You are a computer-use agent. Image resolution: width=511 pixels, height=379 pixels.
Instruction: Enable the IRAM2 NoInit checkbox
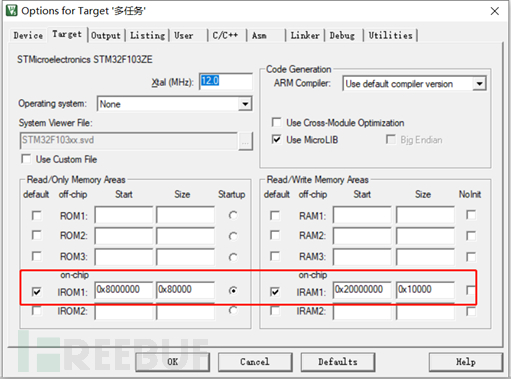point(471,312)
